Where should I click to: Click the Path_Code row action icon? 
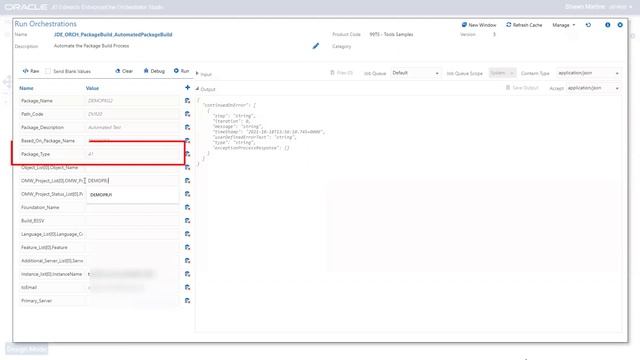(187, 114)
